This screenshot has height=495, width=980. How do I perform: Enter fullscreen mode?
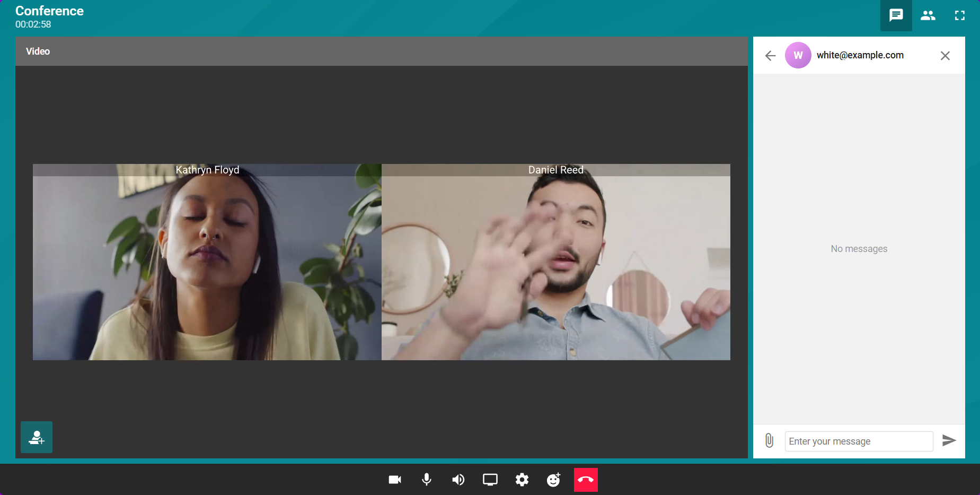(x=960, y=15)
